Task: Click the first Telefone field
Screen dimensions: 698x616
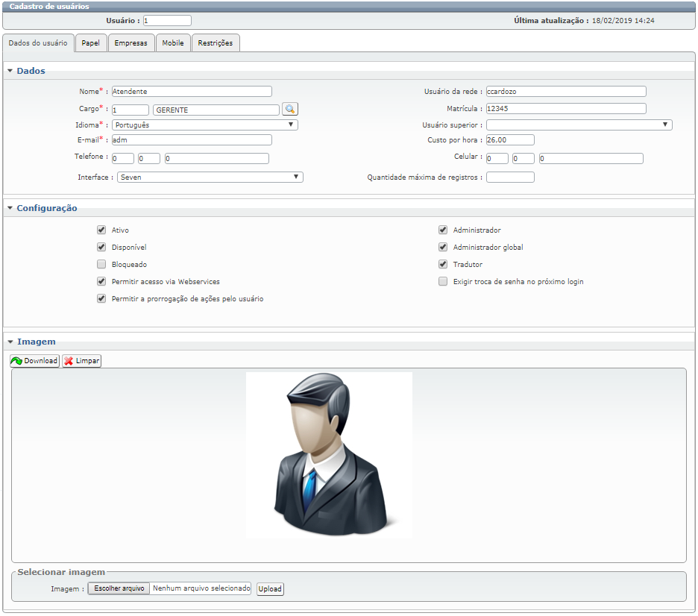Action: 123,158
